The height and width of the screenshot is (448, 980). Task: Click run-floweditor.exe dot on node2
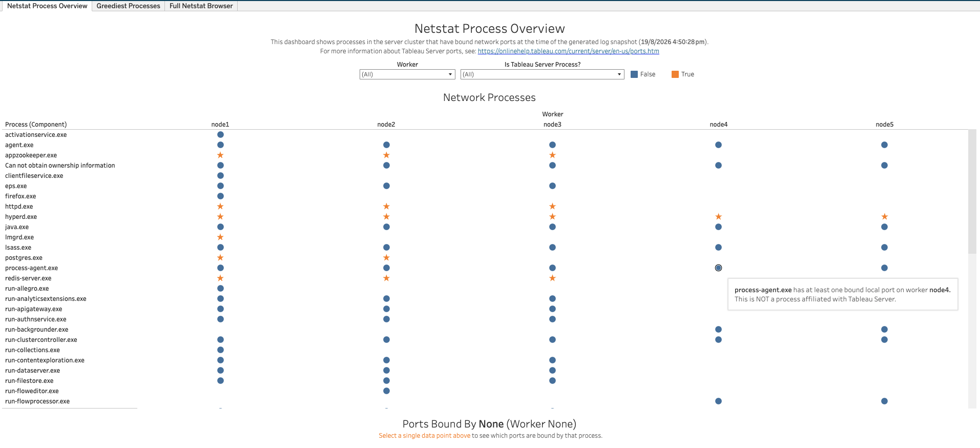pos(386,391)
